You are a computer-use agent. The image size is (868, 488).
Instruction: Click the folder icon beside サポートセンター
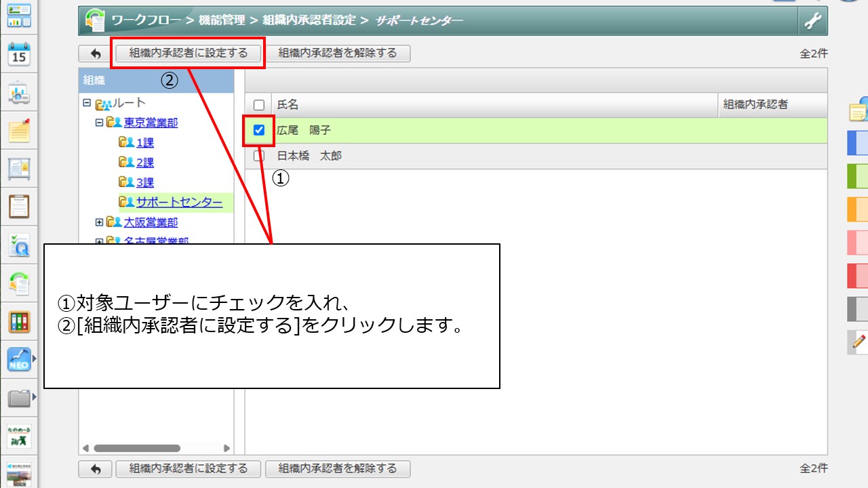click(126, 202)
